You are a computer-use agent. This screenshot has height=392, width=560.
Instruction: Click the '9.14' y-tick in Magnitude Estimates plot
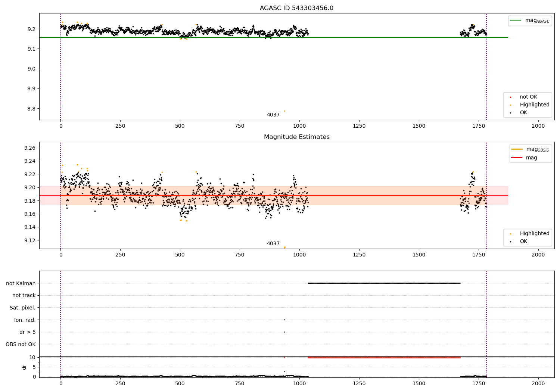coord(30,227)
